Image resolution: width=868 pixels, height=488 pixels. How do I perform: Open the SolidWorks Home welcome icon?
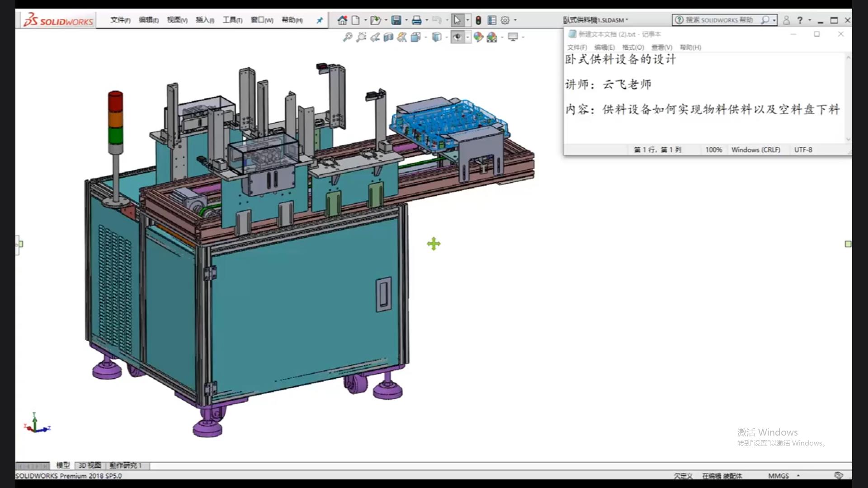342,20
